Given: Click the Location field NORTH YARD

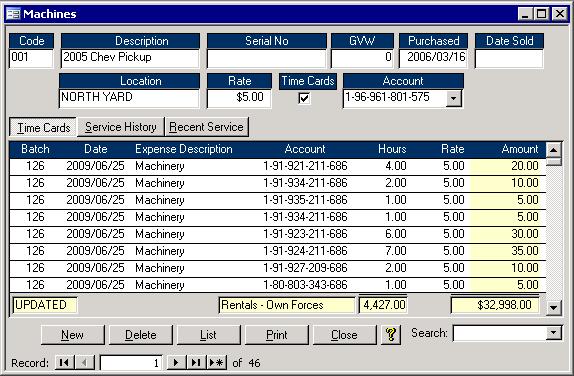Looking at the screenshot, I should tap(129, 98).
